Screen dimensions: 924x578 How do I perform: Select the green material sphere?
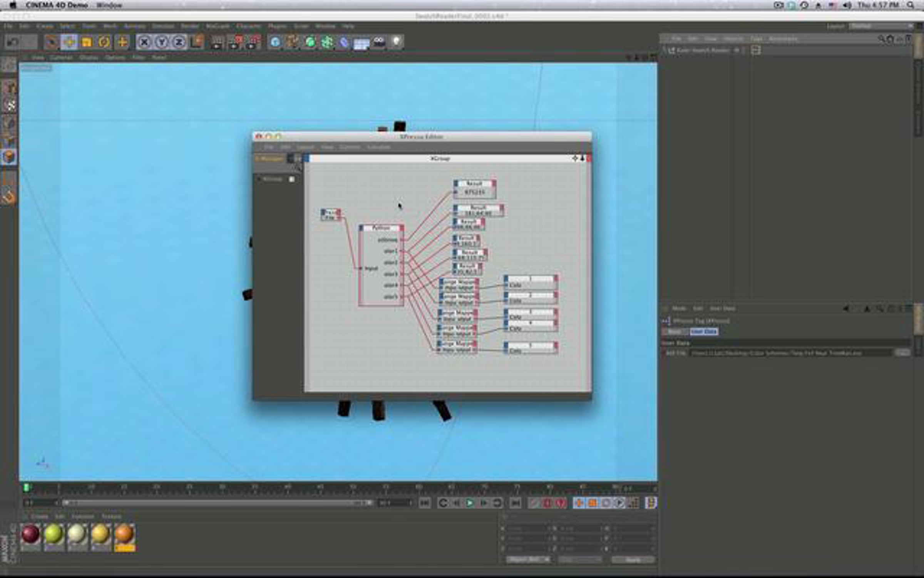pyautogui.click(x=54, y=534)
